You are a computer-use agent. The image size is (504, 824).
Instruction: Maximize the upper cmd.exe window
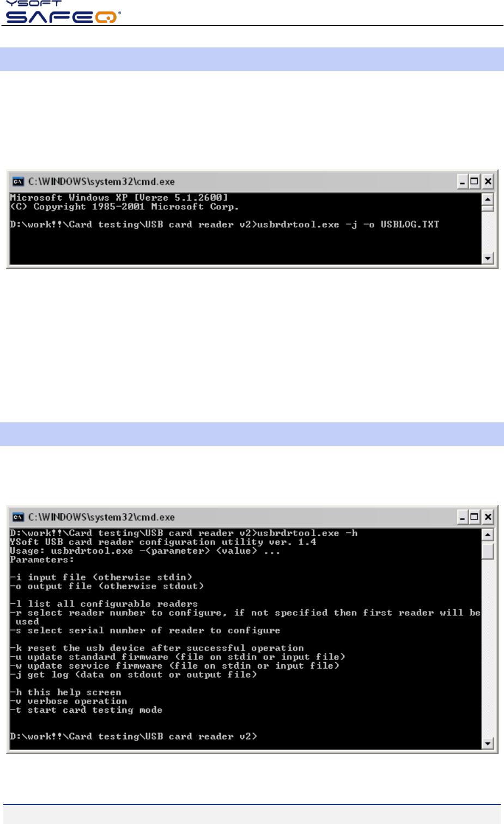tap(475, 181)
